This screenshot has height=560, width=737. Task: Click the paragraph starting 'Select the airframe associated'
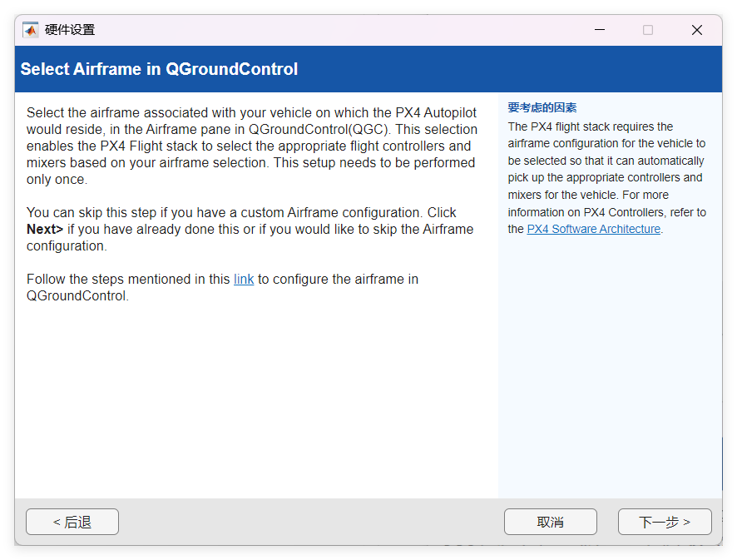(x=250, y=146)
